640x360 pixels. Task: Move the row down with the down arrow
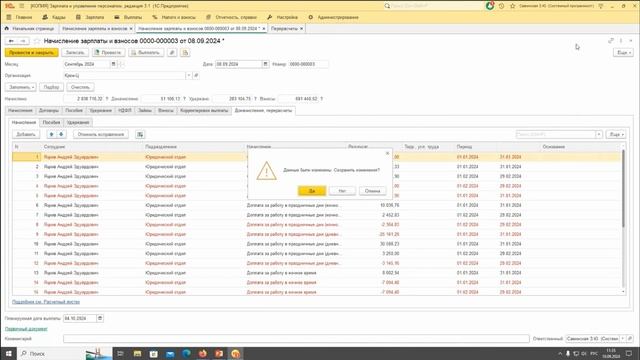[x=61, y=134]
